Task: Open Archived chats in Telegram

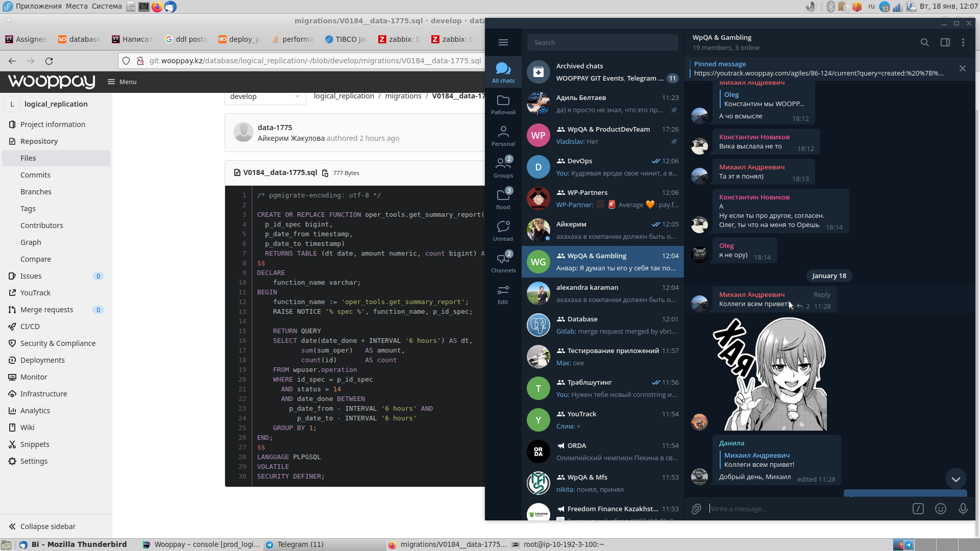Action: tap(602, 72)
